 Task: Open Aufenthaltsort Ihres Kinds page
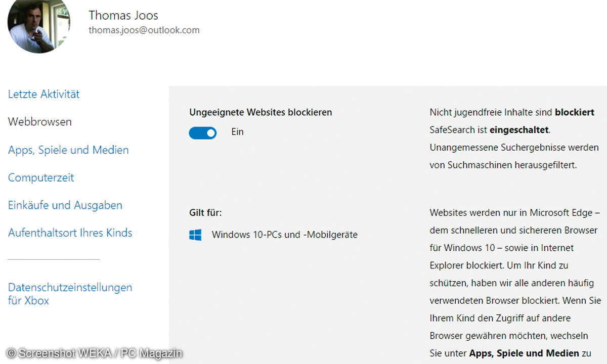70,233
